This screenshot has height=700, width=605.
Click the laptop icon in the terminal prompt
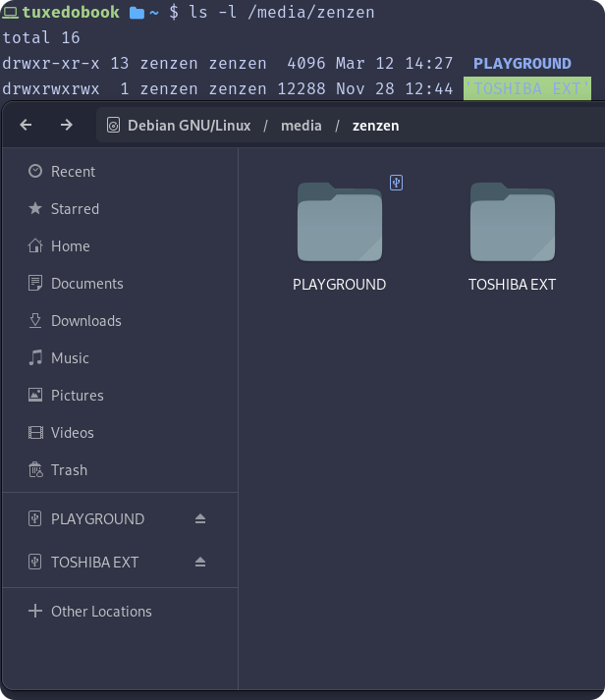pos(10,13)
